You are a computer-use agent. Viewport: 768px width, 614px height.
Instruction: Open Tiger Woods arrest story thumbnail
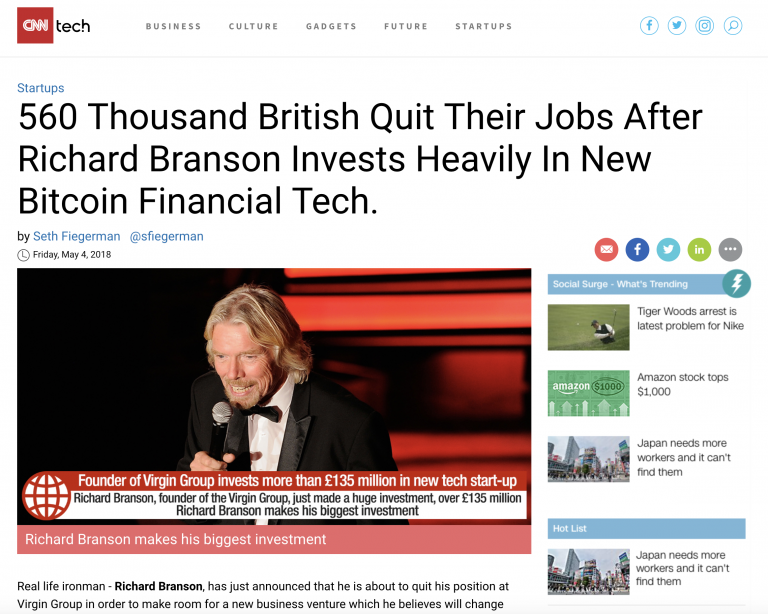[588, 327]
